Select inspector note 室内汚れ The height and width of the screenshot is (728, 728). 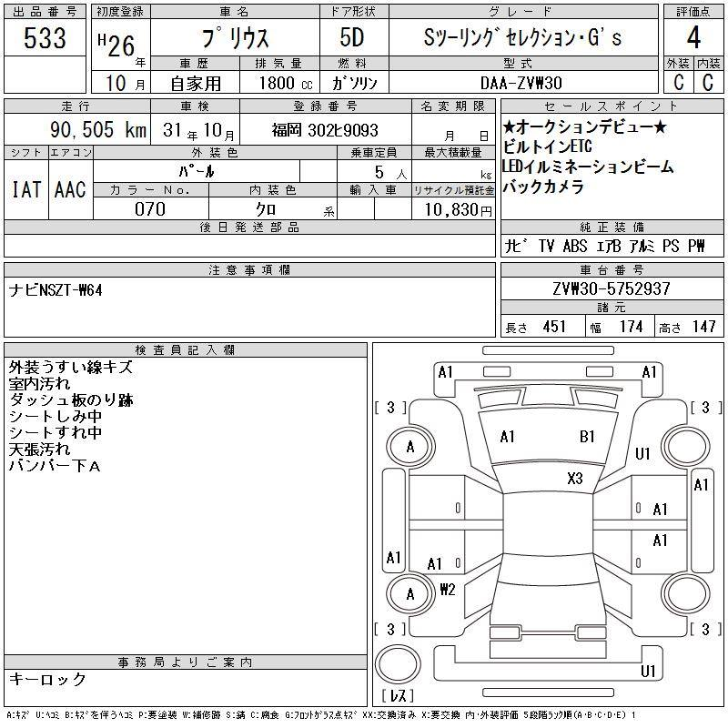pyautogui.click(x=39, y=383)
